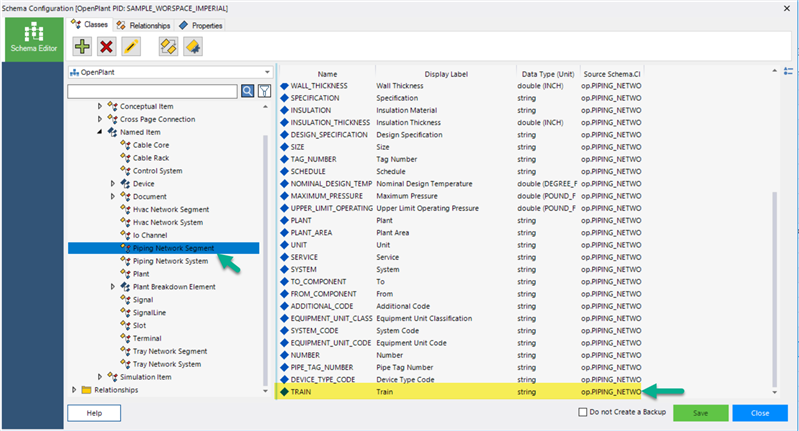Click the fourth toolbar icon with diamonds
799x431 pixels.
tap(168, 47)
